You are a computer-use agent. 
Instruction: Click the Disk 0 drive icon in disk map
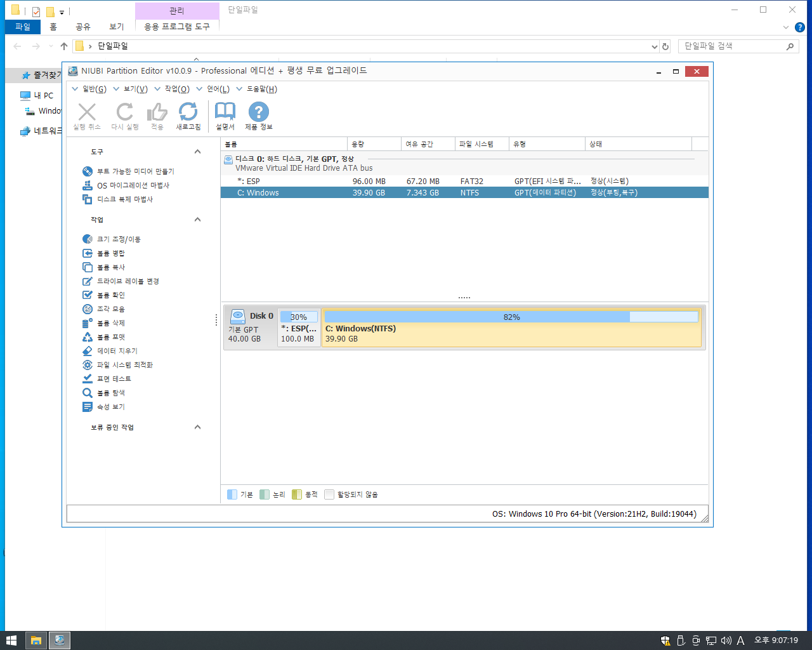tap(238, 316)
